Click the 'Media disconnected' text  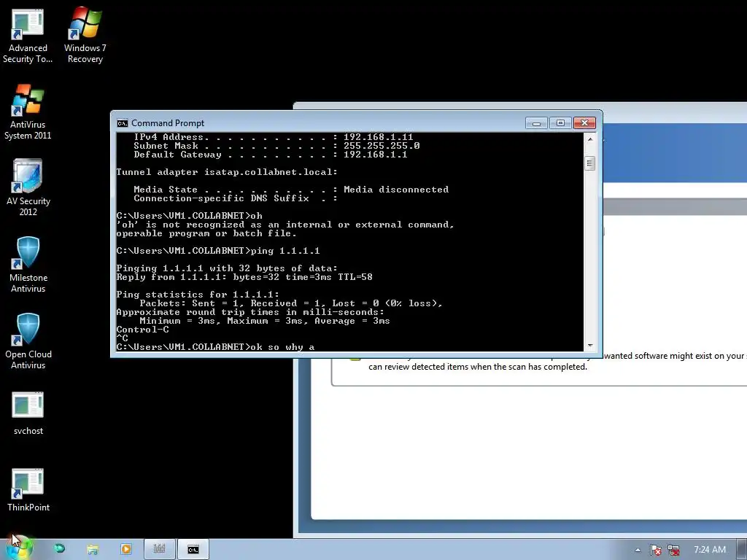pos(396,190)
